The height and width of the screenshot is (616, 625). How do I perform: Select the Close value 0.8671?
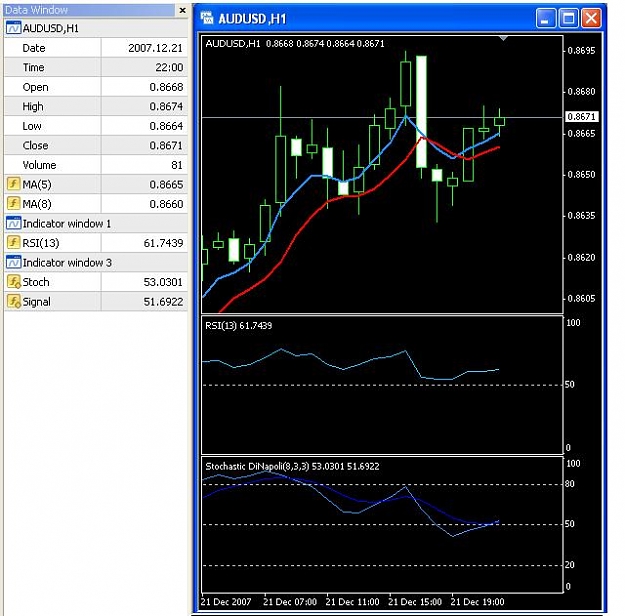tap(166, 146)
